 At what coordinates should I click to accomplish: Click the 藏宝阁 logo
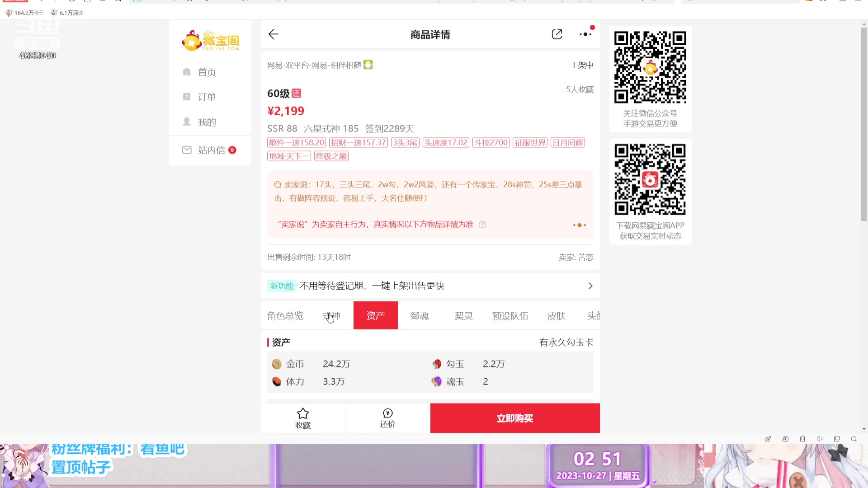coord(210,41)
